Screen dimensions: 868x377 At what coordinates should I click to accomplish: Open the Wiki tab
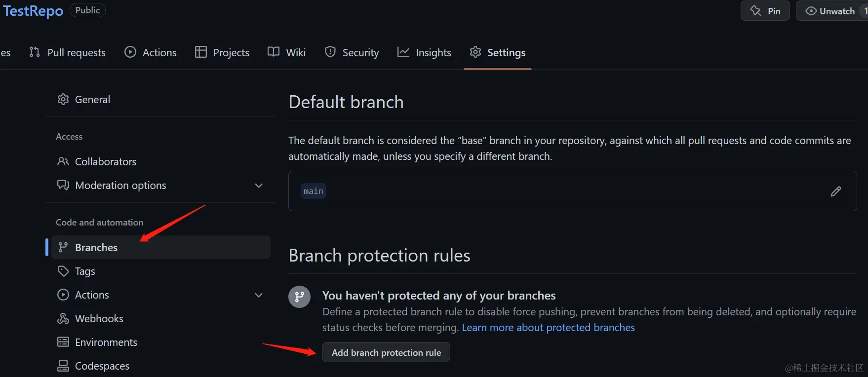click(x=286, y=52)
